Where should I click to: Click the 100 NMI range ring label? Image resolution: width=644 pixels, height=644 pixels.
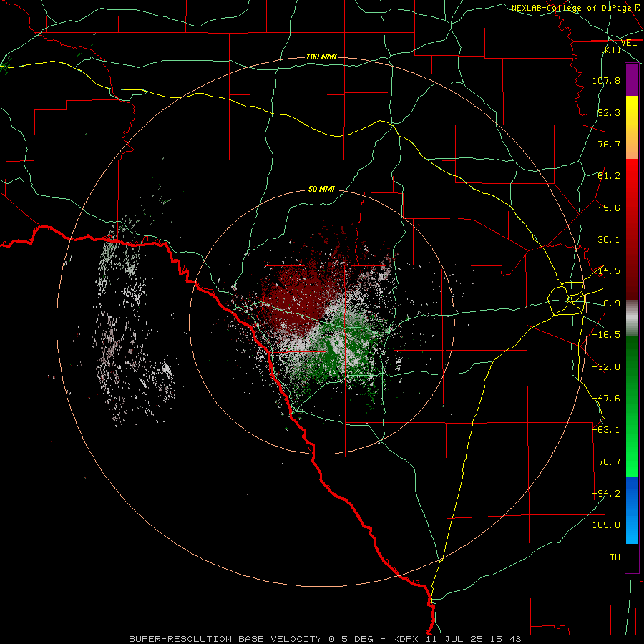click(x=321, y=57)
